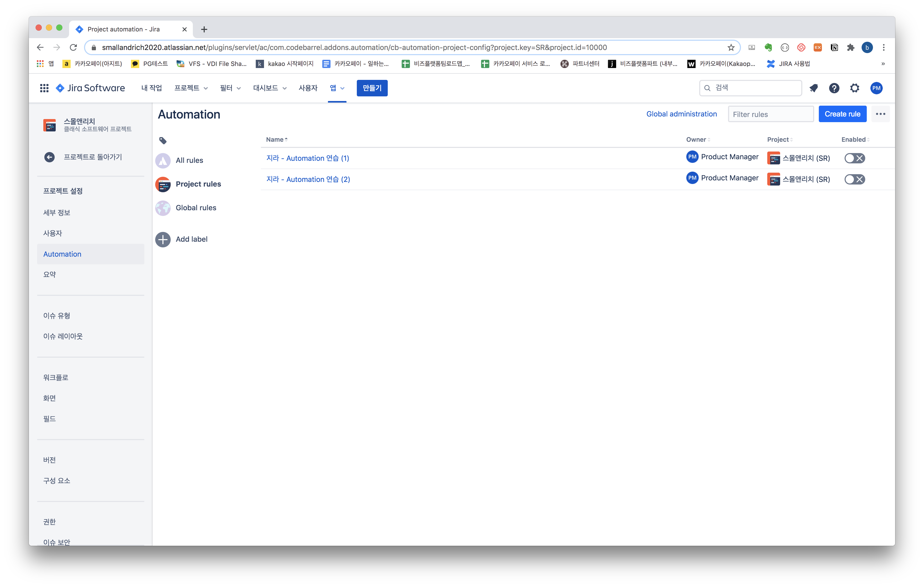Viewport: 924px width, 587px height.
Task: Open the help question mark icon
Action: pyautogui.click(x=834, y=88)
